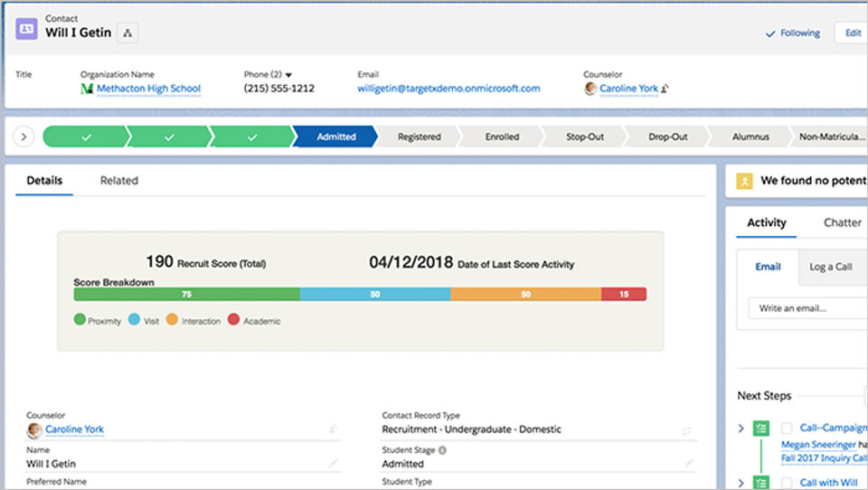The image size is (868, 490).
Task: Click the Student Stage info icon
Action: [442, 450]
